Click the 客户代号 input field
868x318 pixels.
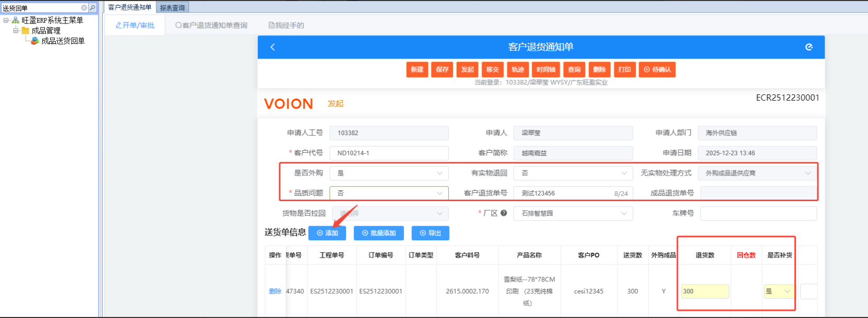pyautogui.click(x=389, y=153)
